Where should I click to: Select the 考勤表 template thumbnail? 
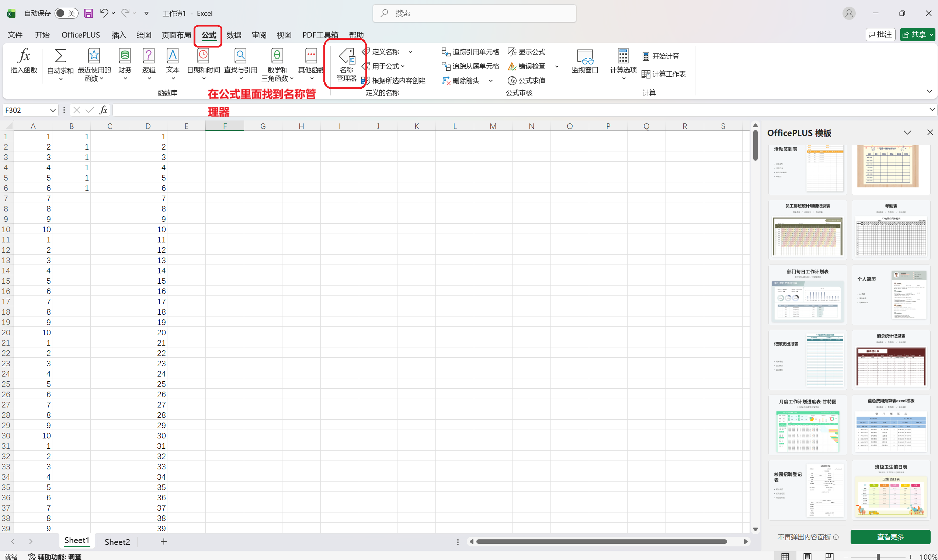coord(891,230)
